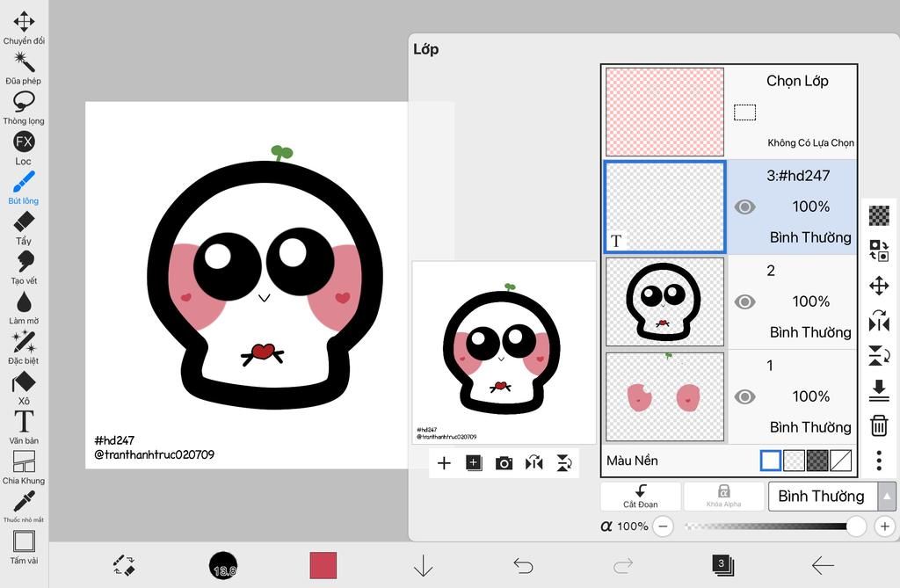Toggle visibility of layer 2
Viewport: 900px width, 588px height.
pyautogui.click(x=744, y=301)
